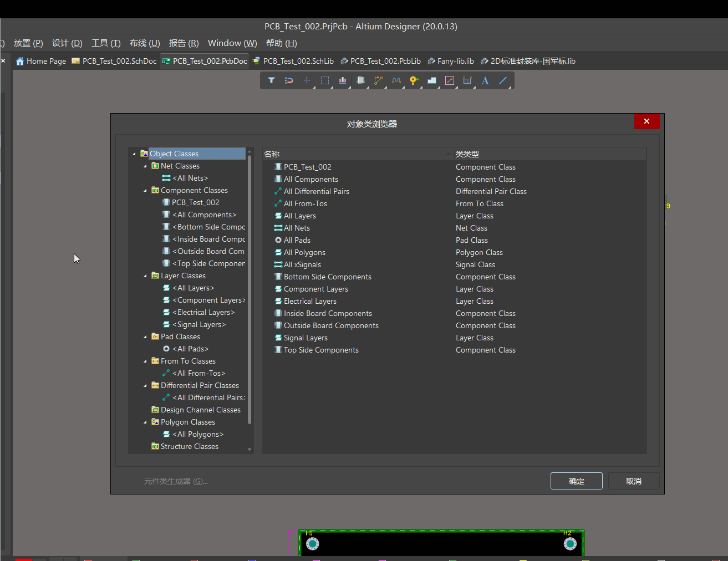Image resolution: width=728 pixels, height=561 pixels.
Task: Sort by the 类类型 column header
Action: point(549,154)
